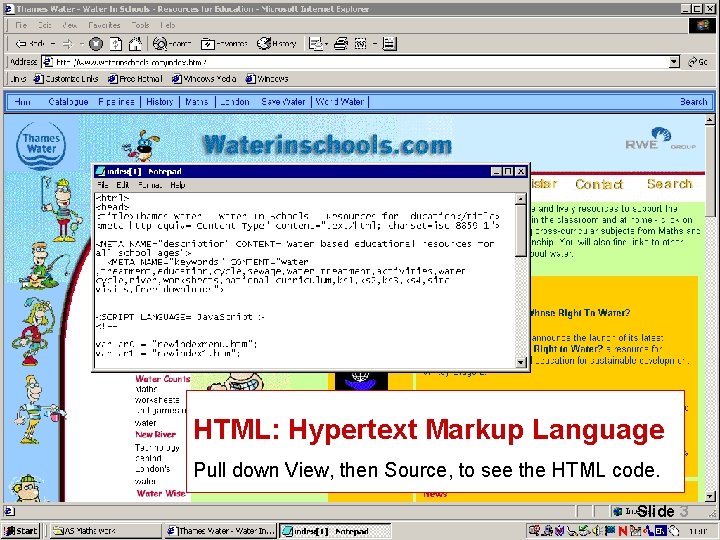
Task: Click the Go button beside address bar
Action: pyautogui.click(x=698, y=62)
